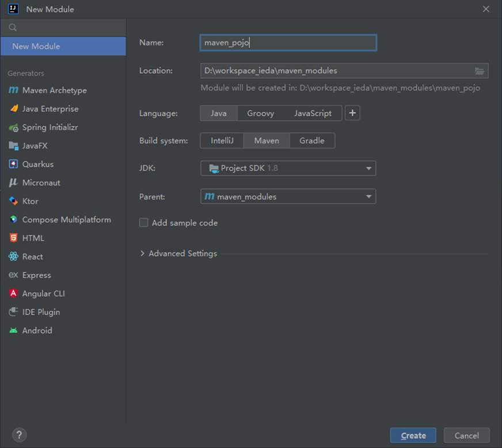The height and width of the screenshot is (448, 502).
Task: Open the JDK Project SDK dropdown
Action: point(288,168)
